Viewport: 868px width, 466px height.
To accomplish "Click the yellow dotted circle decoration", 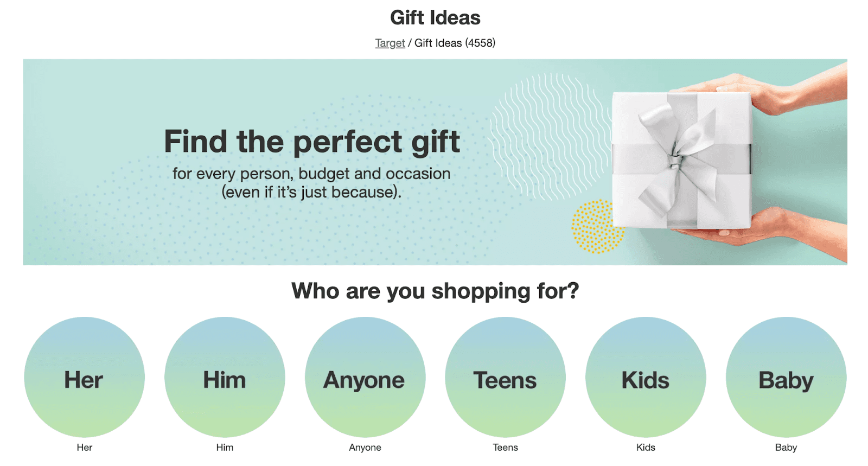I will click(596, 227).
